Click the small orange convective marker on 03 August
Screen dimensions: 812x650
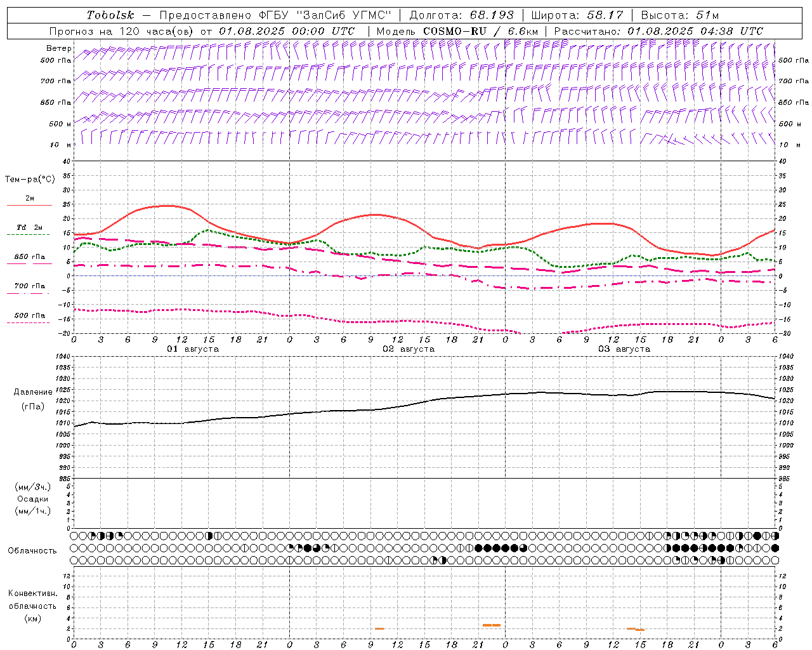[636, 629]
